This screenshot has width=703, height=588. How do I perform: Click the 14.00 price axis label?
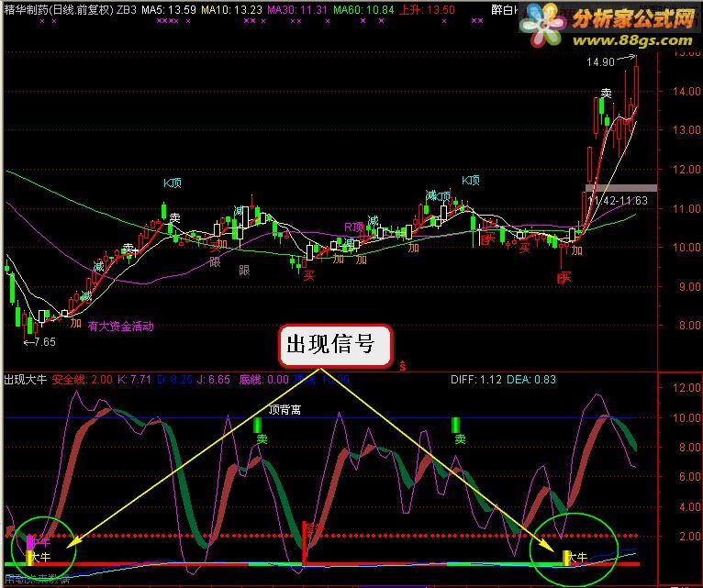686,91
